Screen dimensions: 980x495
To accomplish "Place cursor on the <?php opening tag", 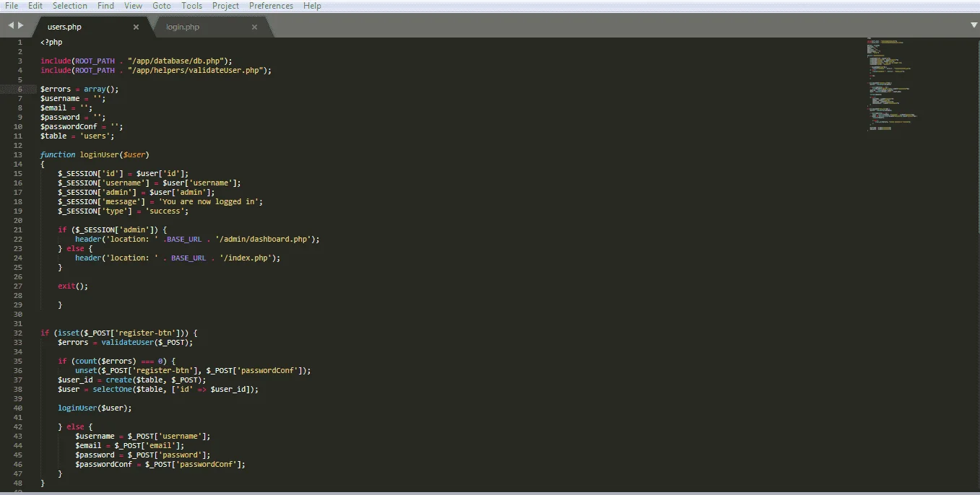I will click(51, 43).
